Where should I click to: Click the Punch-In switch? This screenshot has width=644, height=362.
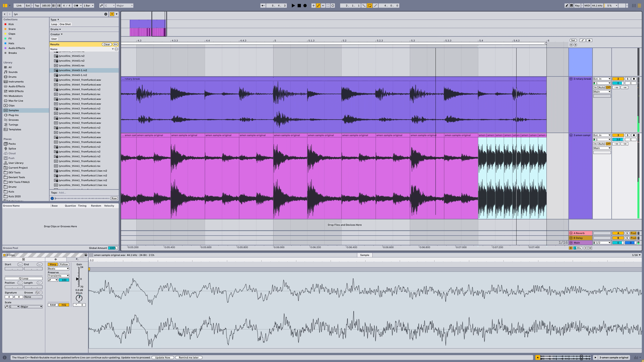364,6
